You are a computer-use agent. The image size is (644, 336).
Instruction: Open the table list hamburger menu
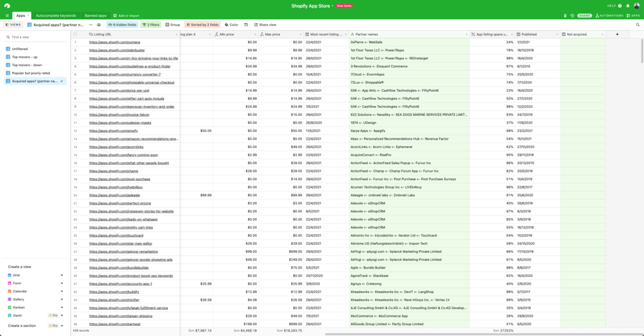tap(7, 15)
